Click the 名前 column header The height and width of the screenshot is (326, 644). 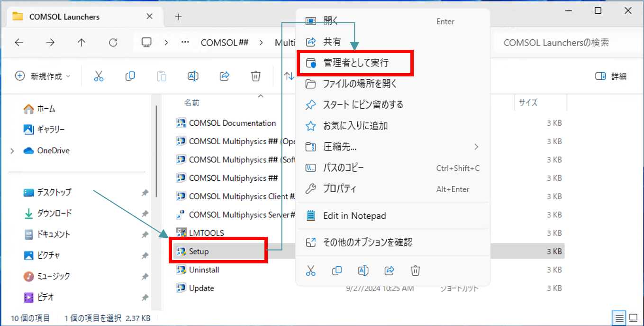(192, 102)
